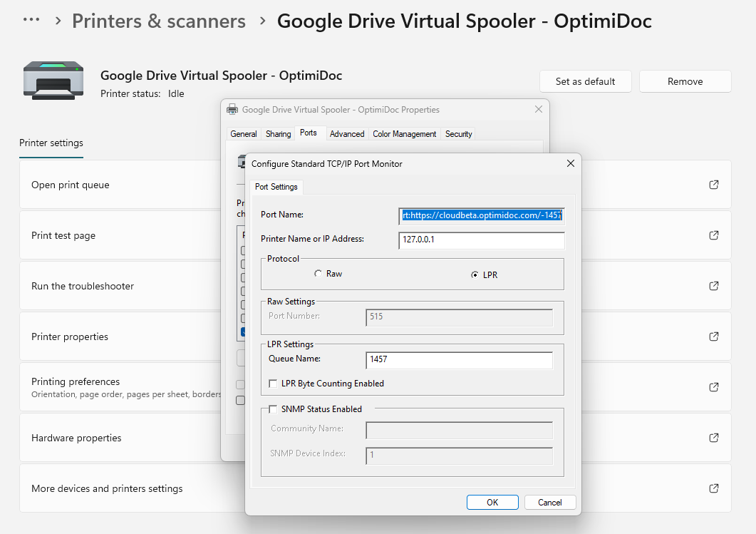
Task: Close the Configure Standard TCP/IP Port Monitor dialog
Action: pyautogui.click(x=570, y=163)
